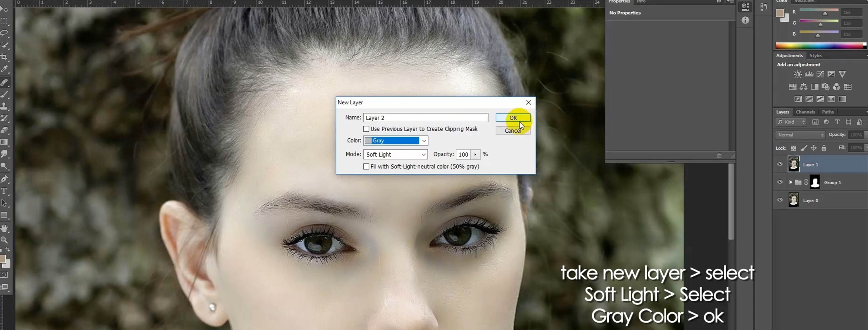
Task: Select the Eyedropper tool
Action: click(4, 69)
